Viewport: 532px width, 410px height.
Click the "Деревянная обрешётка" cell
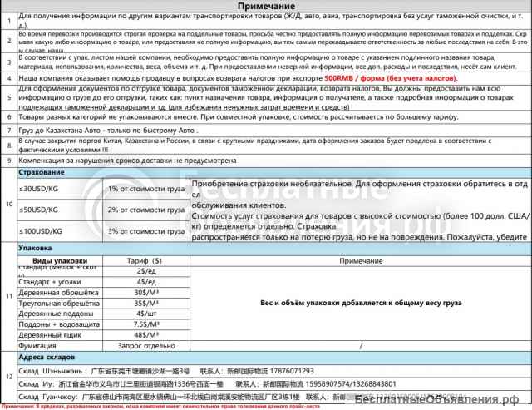click(x=57, y=294)
